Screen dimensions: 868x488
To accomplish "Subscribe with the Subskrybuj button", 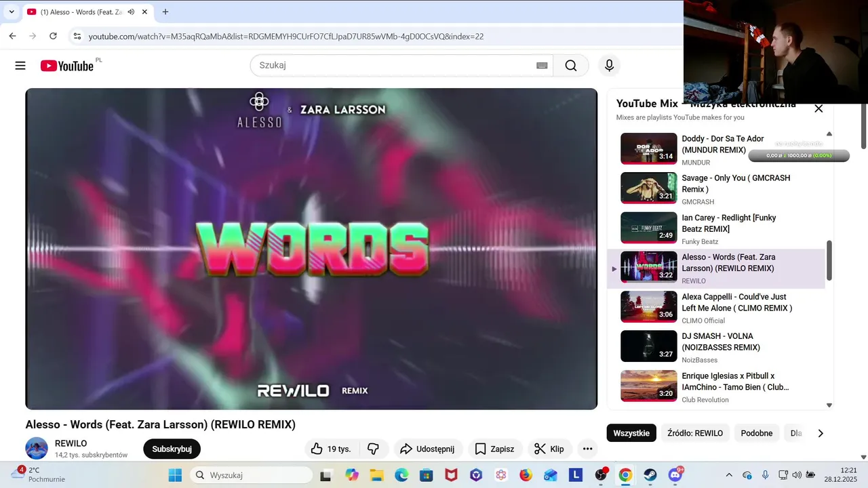I will 172,449.
